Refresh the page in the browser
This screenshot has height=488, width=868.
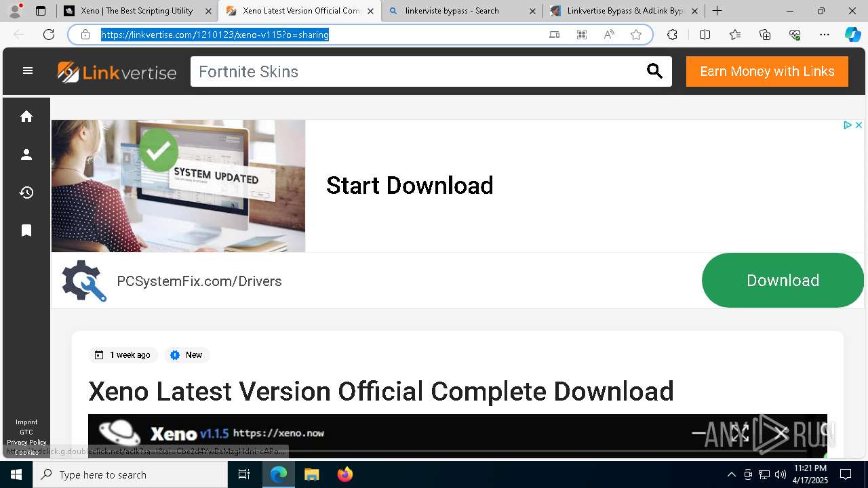tap(49, 35)
